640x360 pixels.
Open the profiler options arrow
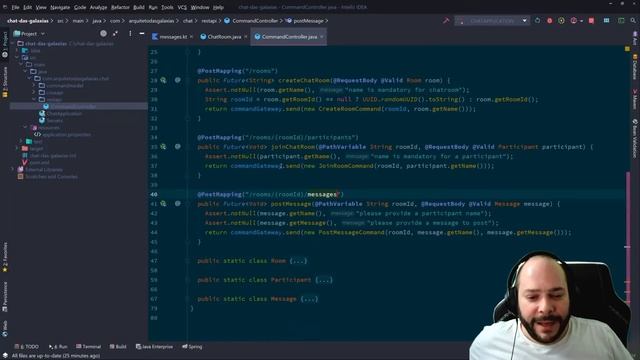click(x=581, y=21)
